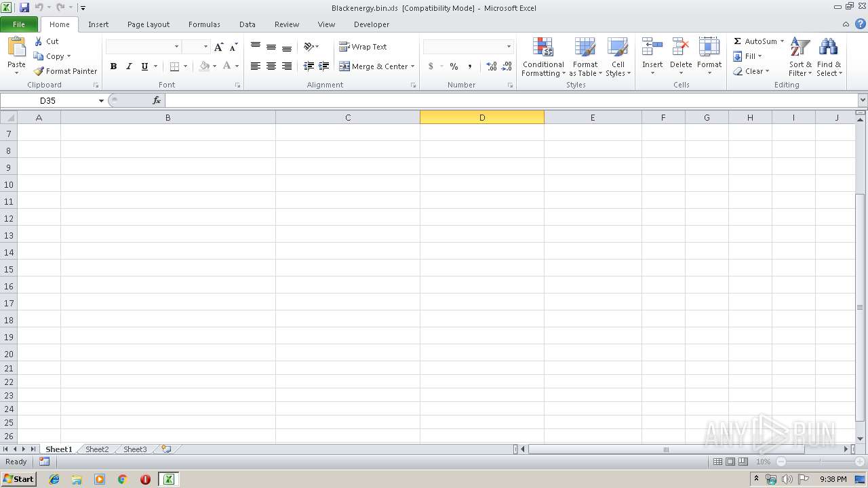Toggle Wrap Text
Viewport: 868px width, 488px height.
363,47
